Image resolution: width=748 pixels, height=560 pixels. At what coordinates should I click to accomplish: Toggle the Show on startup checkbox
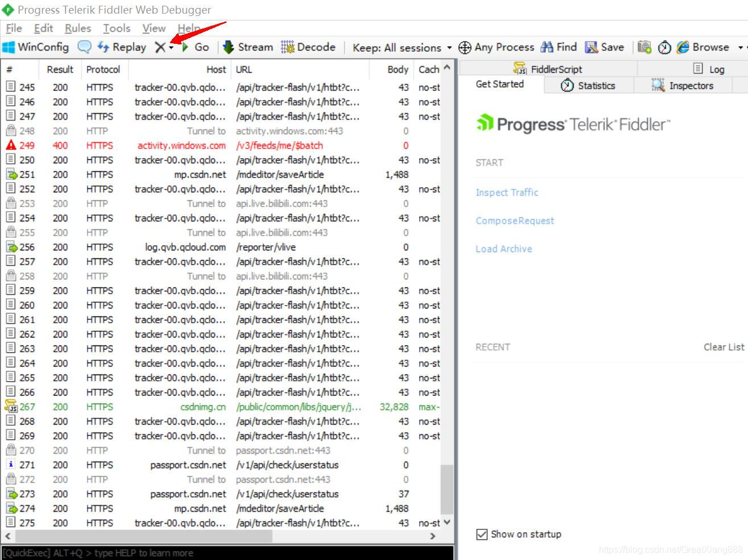coord(482,534)
